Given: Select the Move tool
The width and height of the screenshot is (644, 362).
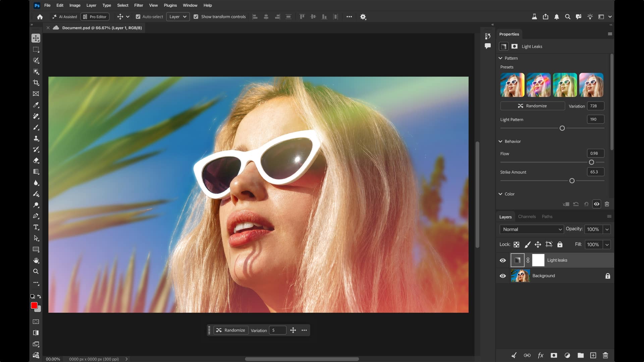Looking at the screenshot, I should [x=36, y=38].
